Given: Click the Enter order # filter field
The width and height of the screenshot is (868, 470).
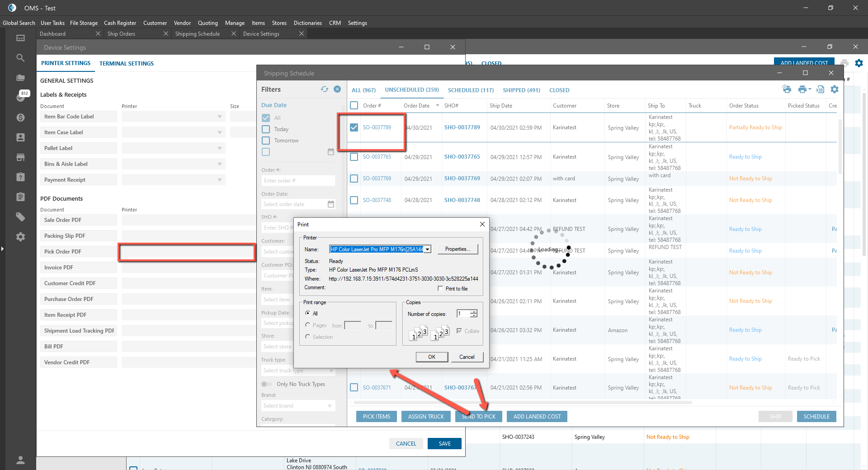Looking at the screenshot, I should click(x=298, y=181).
